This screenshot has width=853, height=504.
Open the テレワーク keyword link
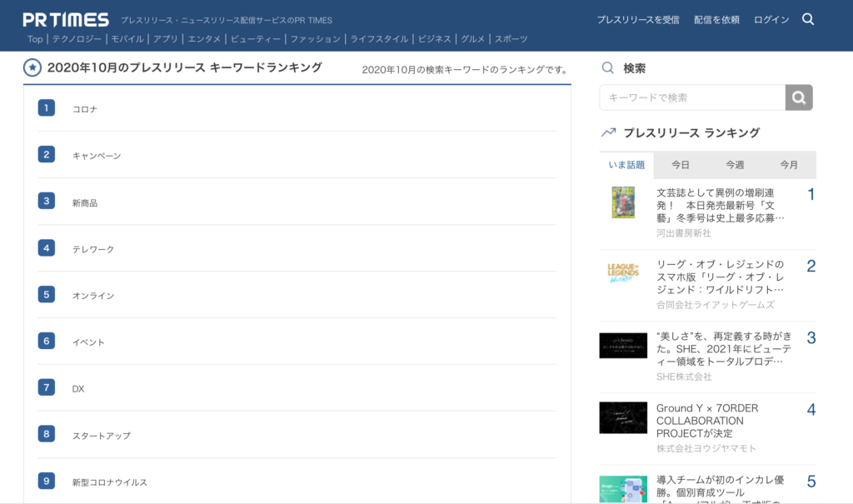93,249
